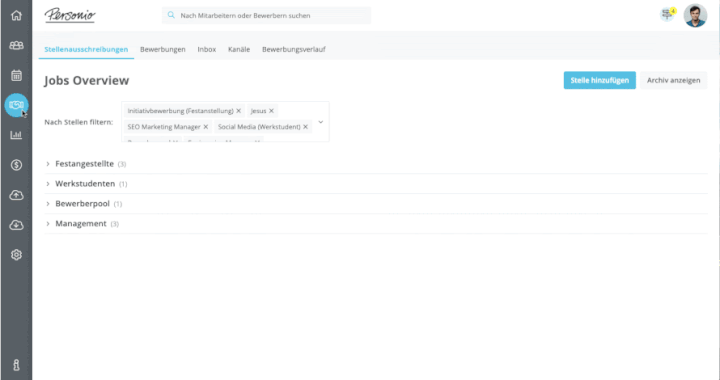The width and height of the screenshot is (720, 380).
Task: Expand the Management category chevron
Action: [x=48, y=224]
